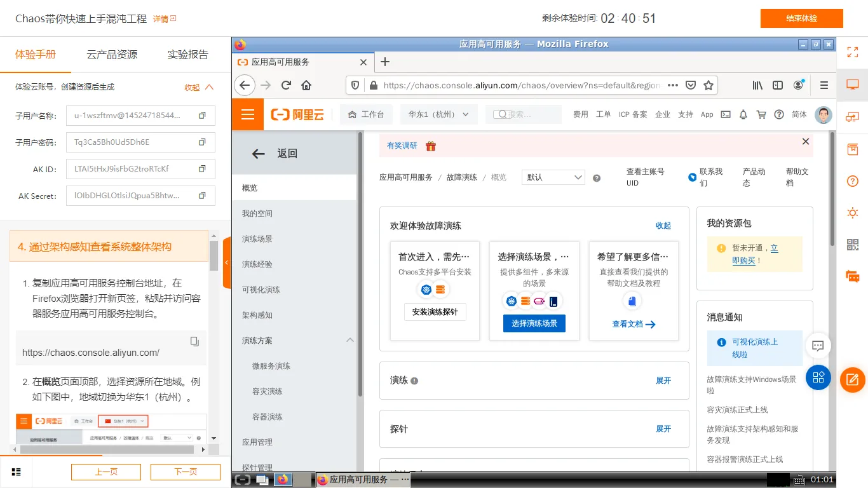Click 返回 back link in sidebar
This screenshot has height=488, width=868.
pyautogui.click(x=275, y=153)
